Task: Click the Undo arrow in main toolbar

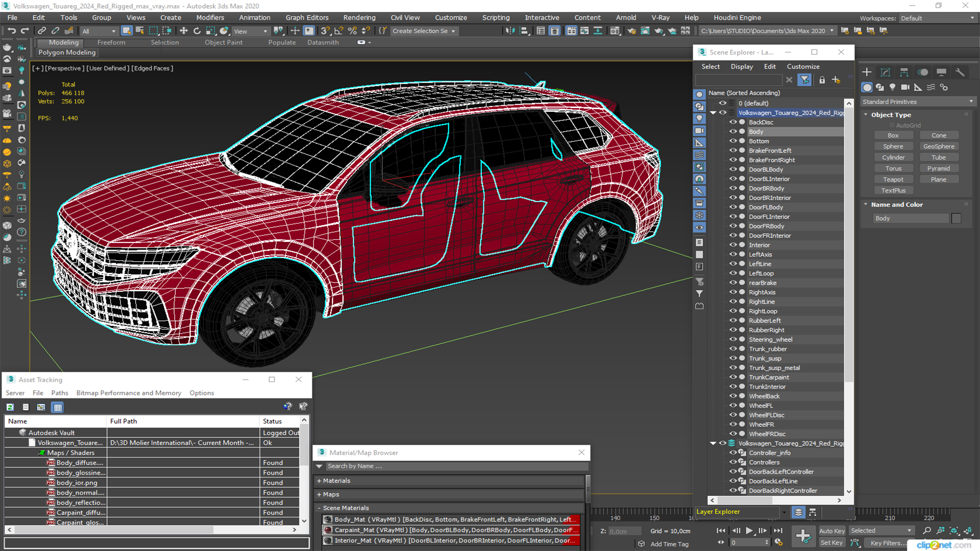Action: tap(11, 31)
